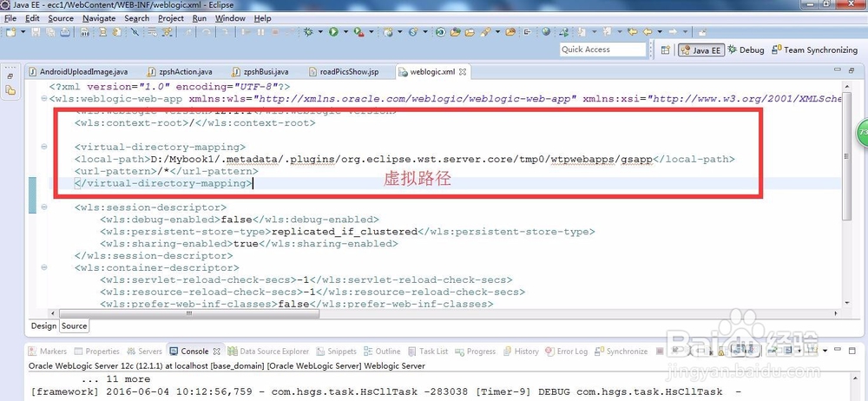Click the Restore view icon in left sidebar
Image resolution: width=868 pixels, height=401 pixels.
click(x=10, y=76)
